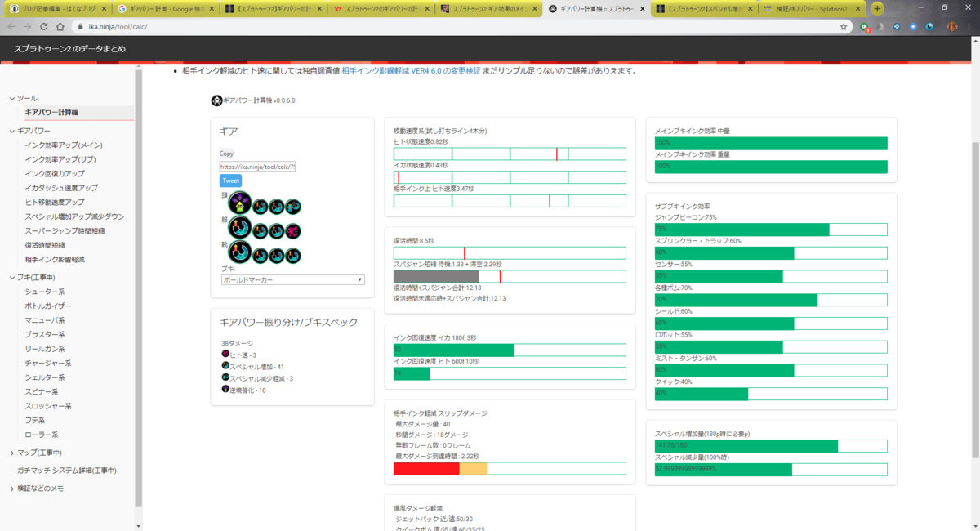Click the メインブキインク効率 中量 100% bar

pyautogui.click(x=771, y=143)
